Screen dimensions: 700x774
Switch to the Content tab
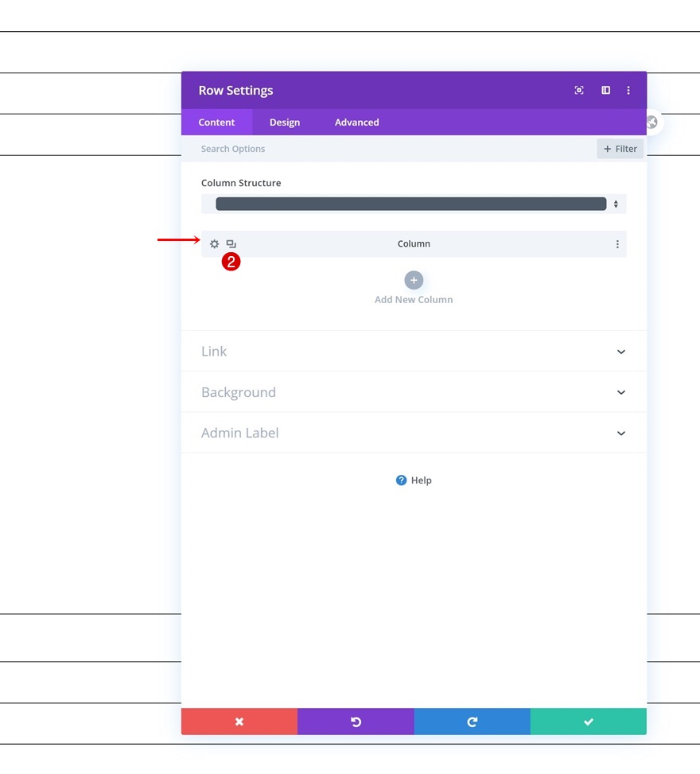(x=216, y=122)
